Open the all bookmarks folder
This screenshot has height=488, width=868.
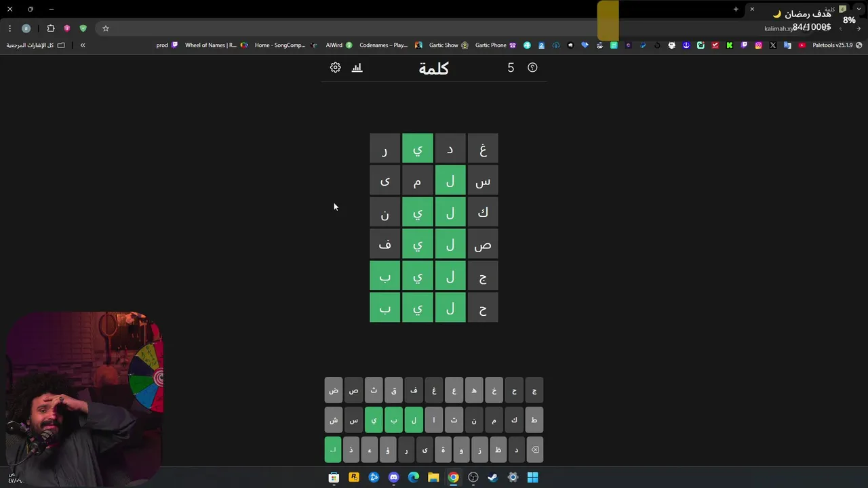click(36, 45)
